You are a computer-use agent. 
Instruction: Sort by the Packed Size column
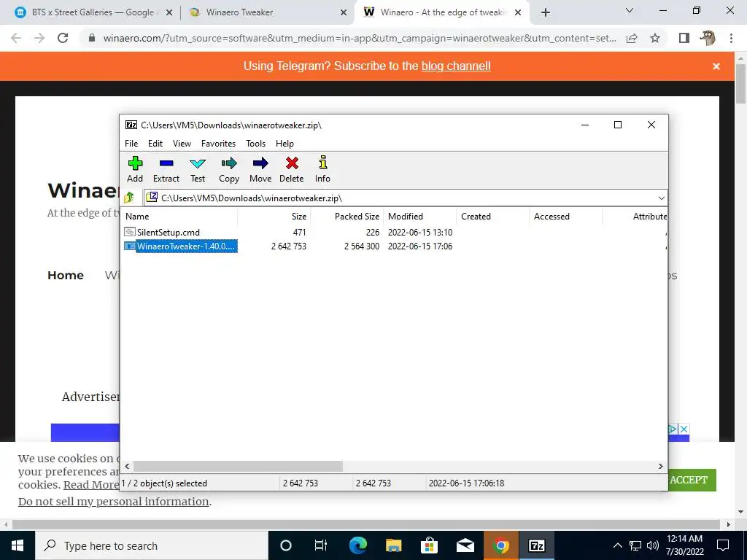[x=347, y=216]
